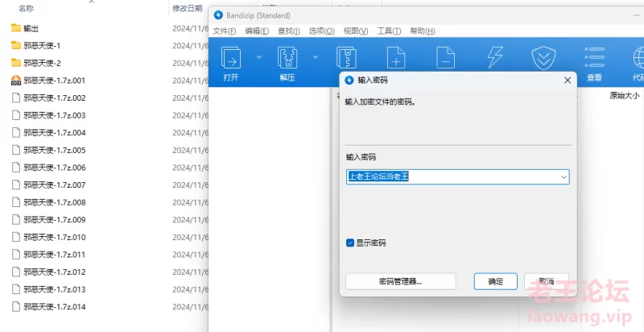Click the globe codepage toolbar icon
This screenshot has height=332, width=644.
638,57
